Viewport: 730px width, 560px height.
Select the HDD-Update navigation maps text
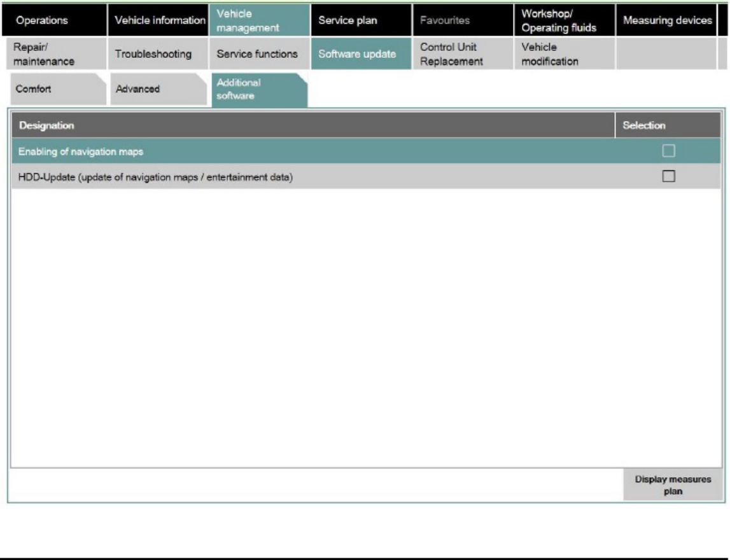155,177
